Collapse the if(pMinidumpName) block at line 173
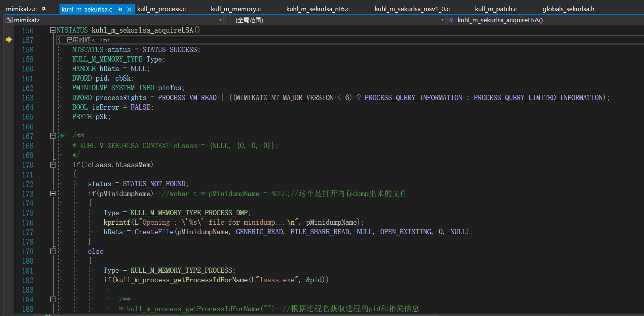 click(53, 194)
